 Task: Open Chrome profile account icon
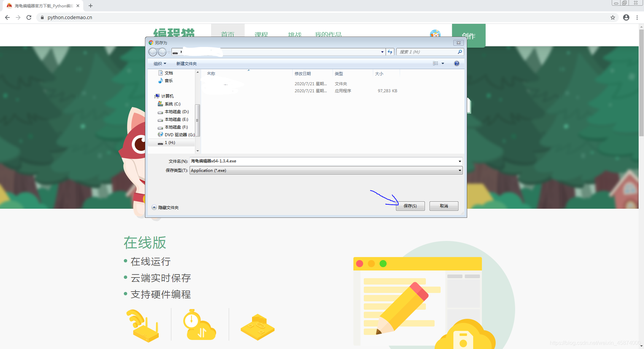(626, 17)
